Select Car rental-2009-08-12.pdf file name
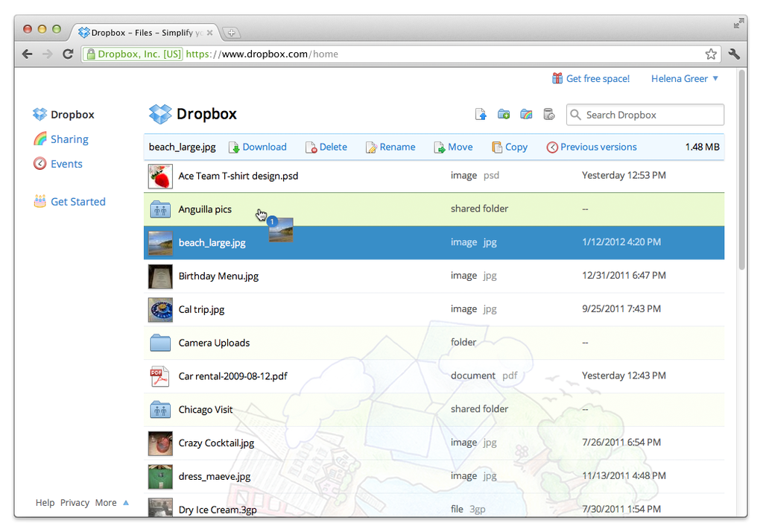 click(232, 376)
